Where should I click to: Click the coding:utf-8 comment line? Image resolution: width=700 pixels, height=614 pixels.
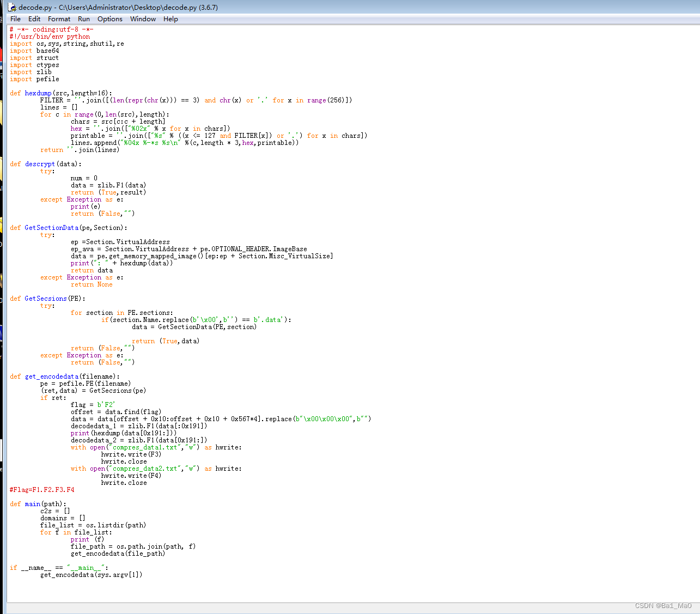click(52, 29)
